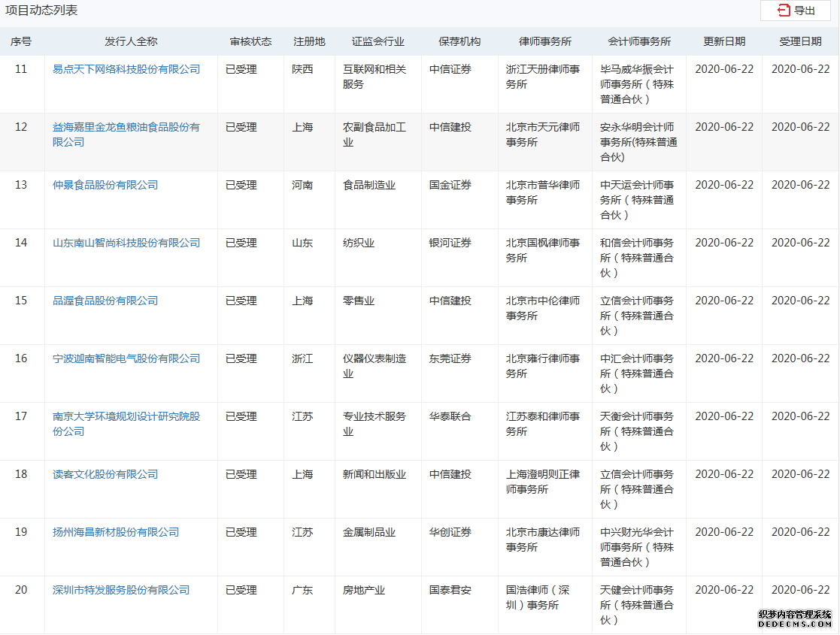Open 易点天下网络科技股份有限公司 link
The height and width of the screenshot is (635, 840).
126,70
